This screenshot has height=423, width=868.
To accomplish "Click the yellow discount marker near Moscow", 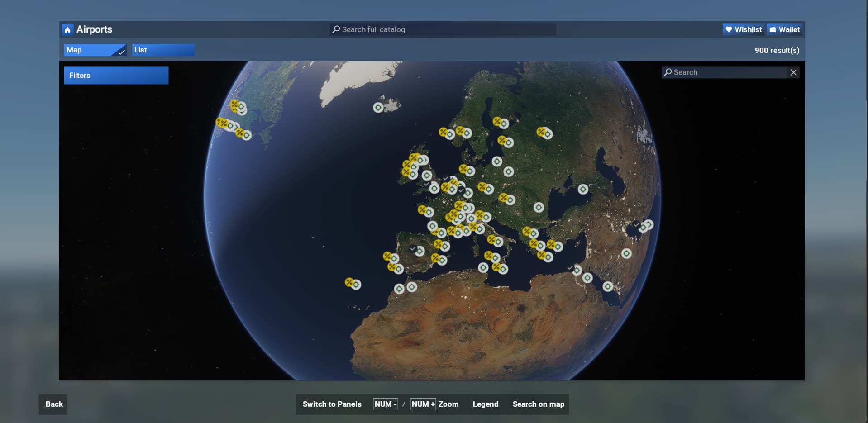I will [541, 132].
